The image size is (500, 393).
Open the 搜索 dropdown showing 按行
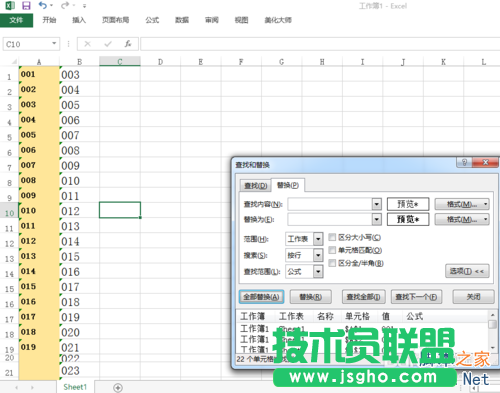304,255
